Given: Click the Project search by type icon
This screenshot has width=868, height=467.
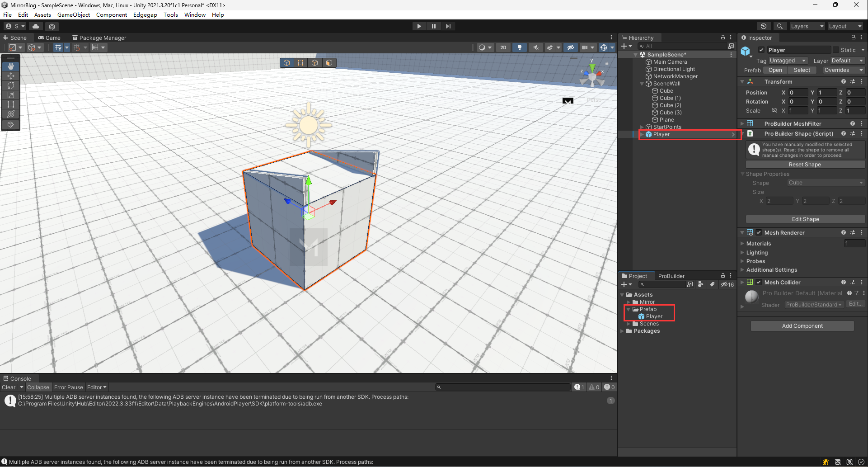Looking at the screenshot, I should coord(701,284).
